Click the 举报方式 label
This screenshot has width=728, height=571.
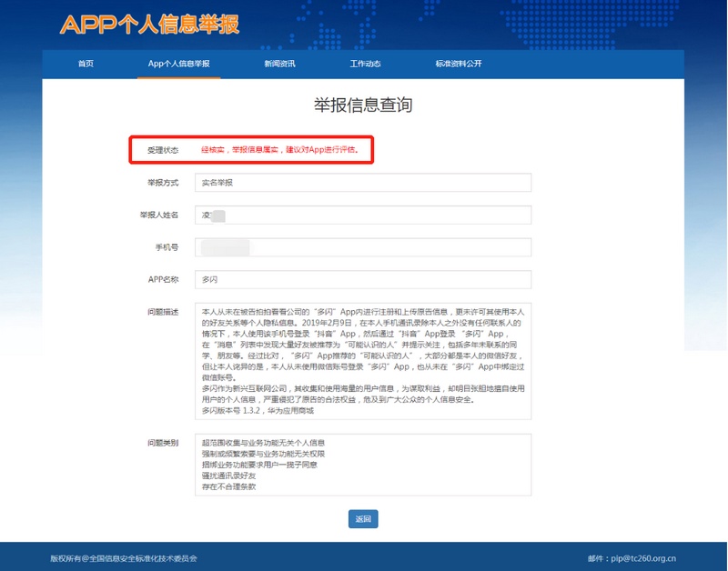pyautogui.click(x=163, y=182)
